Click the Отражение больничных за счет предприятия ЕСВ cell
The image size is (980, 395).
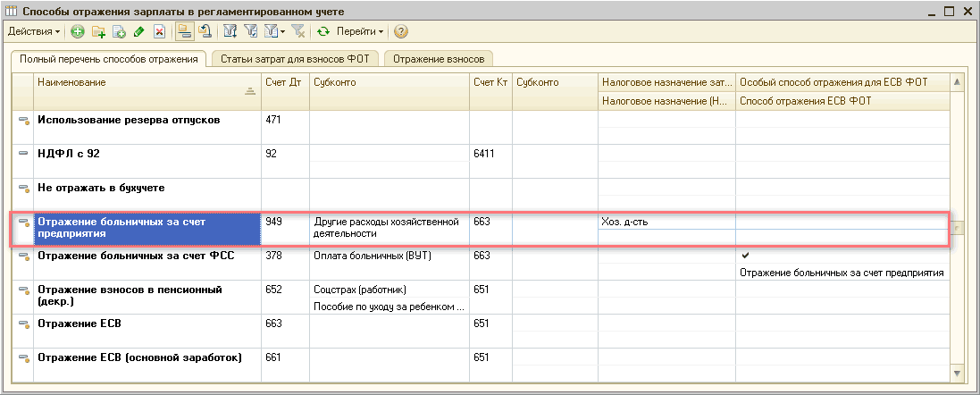(x=842, y=273)
